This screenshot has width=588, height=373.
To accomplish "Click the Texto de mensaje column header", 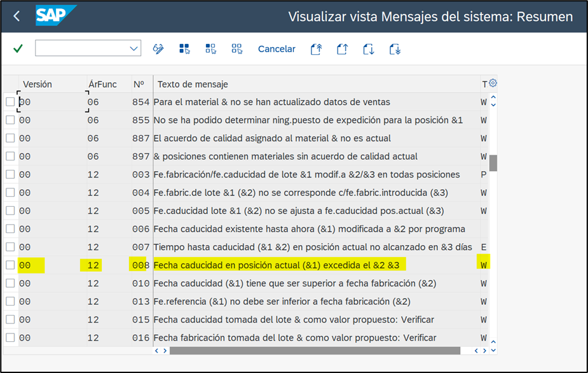I will coord(193,84).
